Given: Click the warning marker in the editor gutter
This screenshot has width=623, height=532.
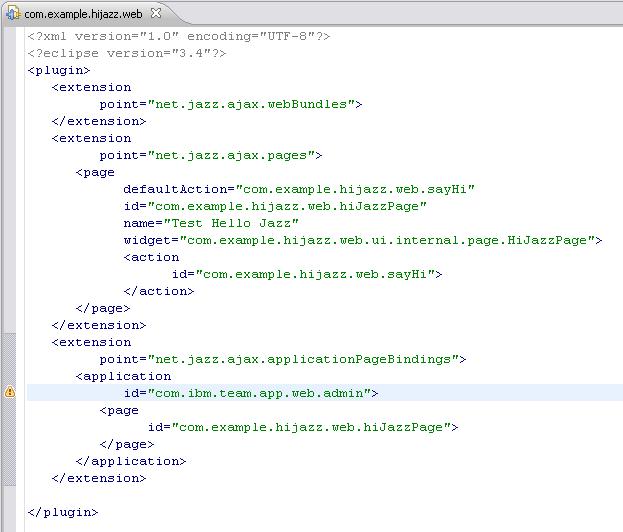Looking at the screenshot, I should click(10, 393).
